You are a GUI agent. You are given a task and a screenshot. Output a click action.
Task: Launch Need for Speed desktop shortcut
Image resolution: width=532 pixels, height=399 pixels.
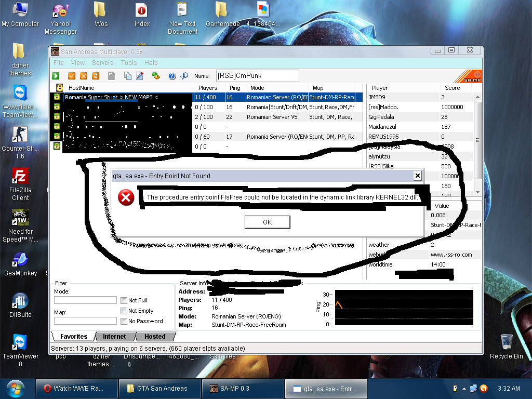20,226
